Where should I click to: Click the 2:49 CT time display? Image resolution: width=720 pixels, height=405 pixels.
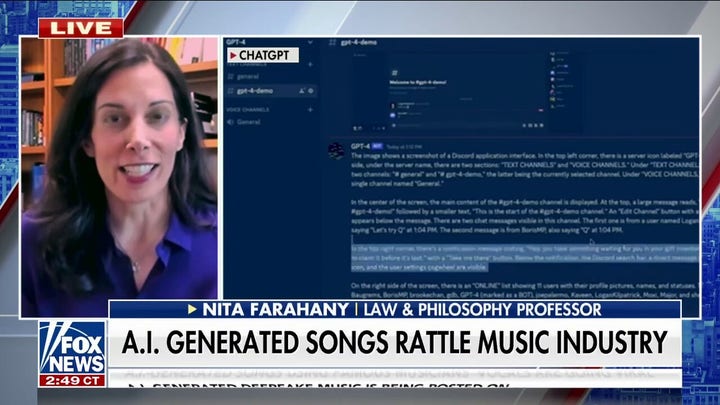click(x=73, y=381)
